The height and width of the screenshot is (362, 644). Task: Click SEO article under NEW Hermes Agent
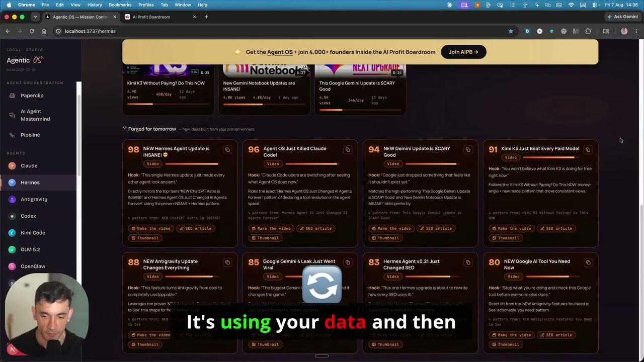[x=195, y=228]
